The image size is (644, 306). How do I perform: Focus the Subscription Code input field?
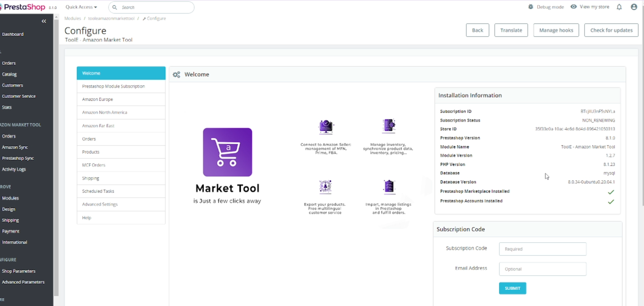(x=543, y=249)
